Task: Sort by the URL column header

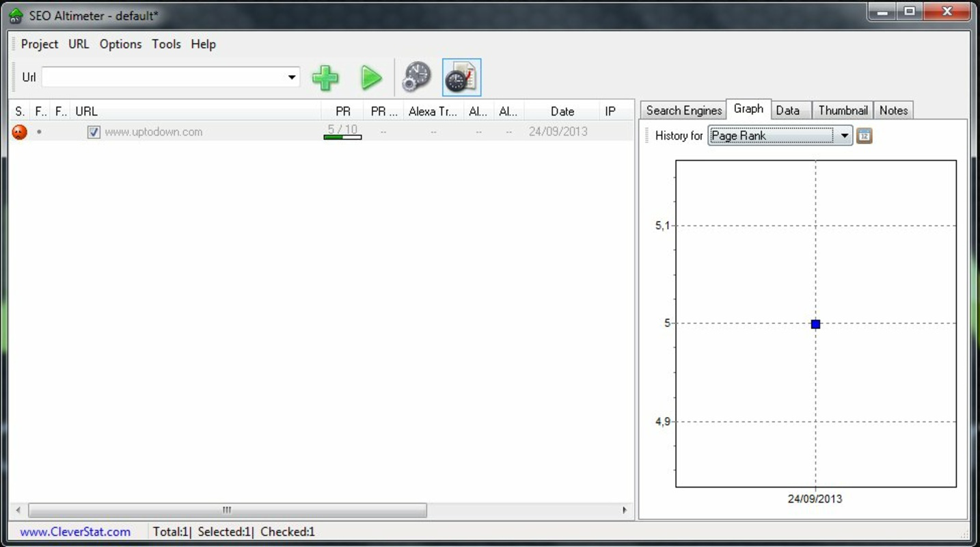Action: pos(195,111)
